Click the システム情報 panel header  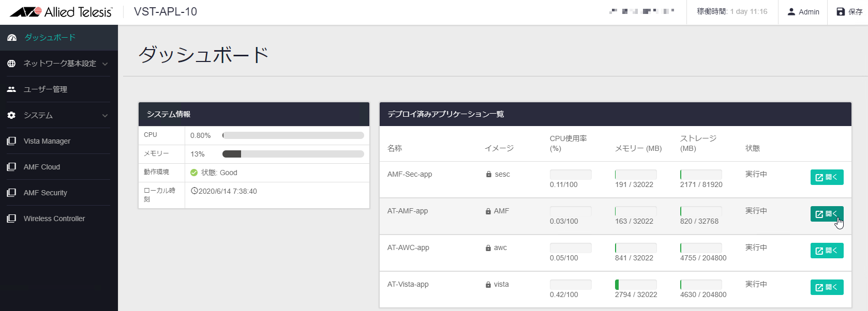click(254, 114)
